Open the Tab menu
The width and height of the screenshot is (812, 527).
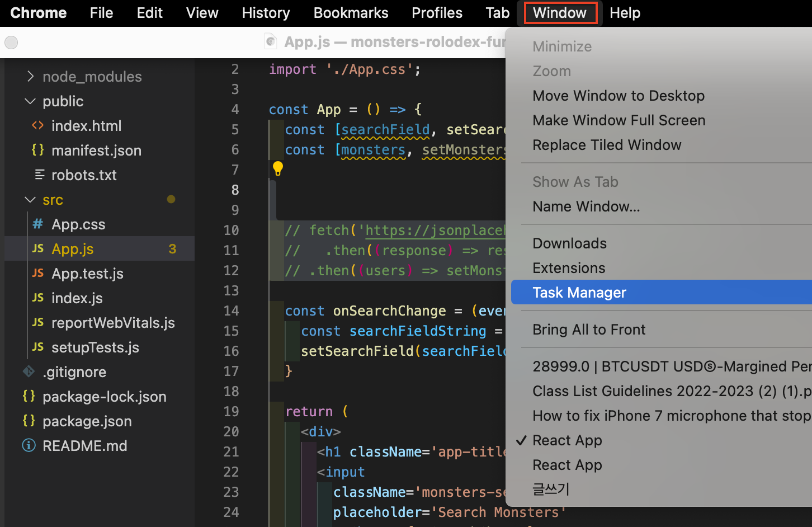point(497,13)
